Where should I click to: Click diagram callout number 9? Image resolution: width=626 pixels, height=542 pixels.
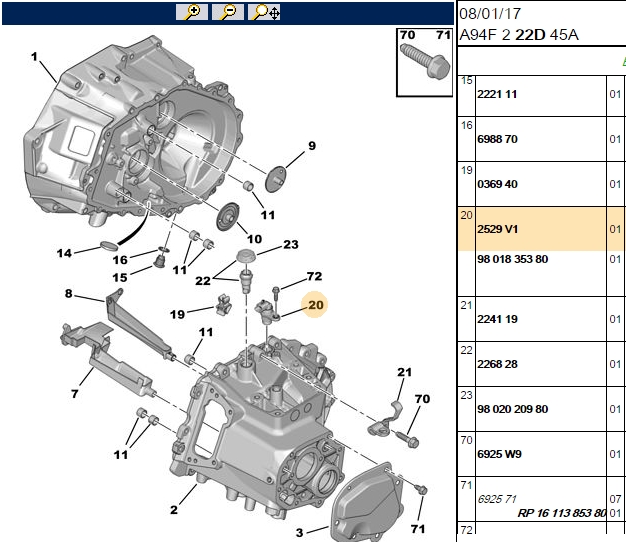coord(312,146)
